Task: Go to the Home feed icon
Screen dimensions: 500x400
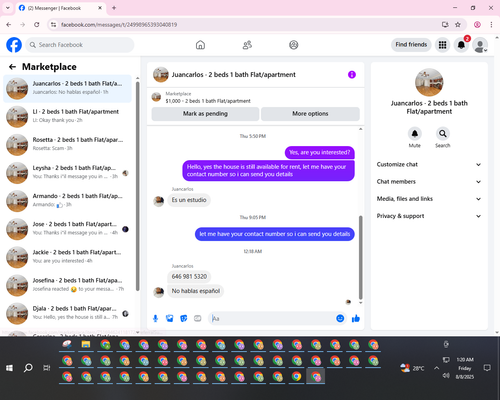Action: point(200,45)
